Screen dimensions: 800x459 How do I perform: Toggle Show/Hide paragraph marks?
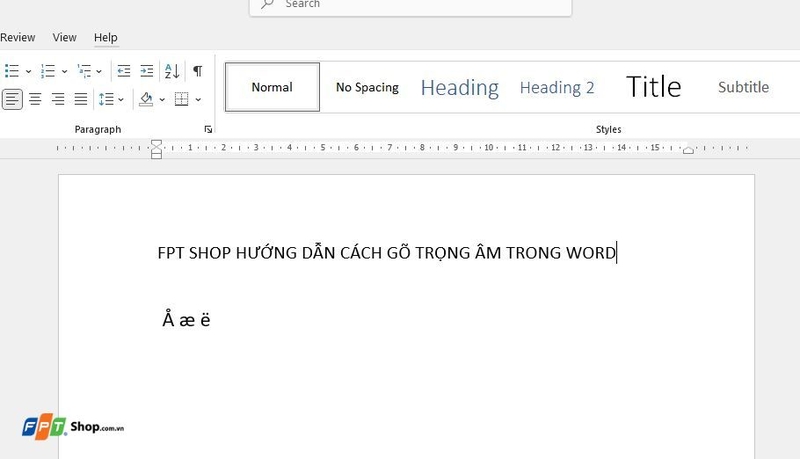197,71
